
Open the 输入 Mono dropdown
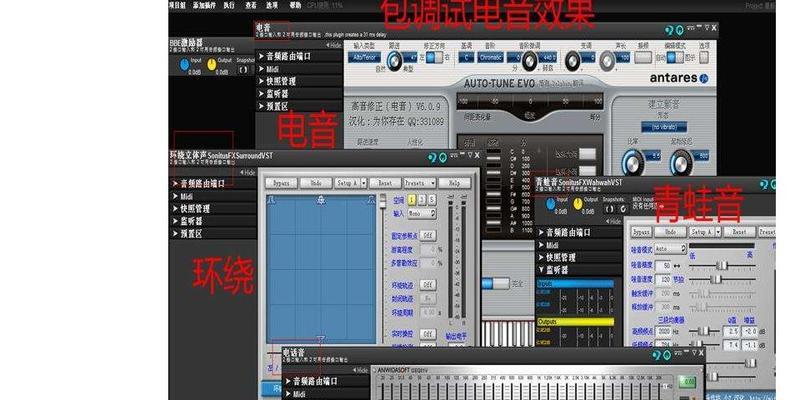pyautogui.click(x=421, y=213)
